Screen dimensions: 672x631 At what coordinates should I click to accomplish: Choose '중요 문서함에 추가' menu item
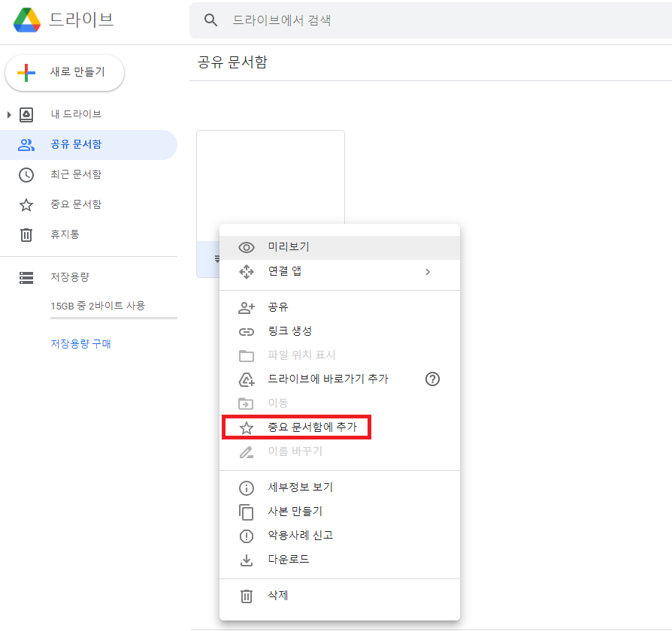click(340, 427)
